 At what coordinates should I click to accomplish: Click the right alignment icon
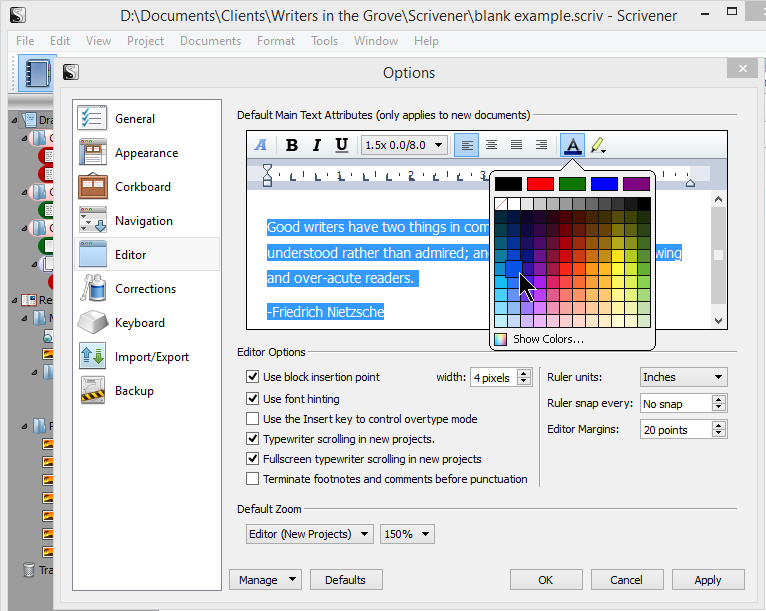[x=541, y=145]
